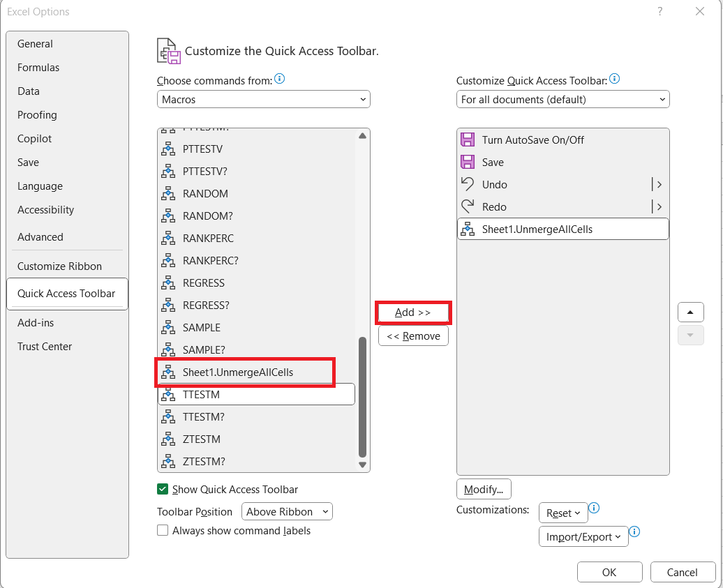Click the macro icon beside TTESTM
The height and width of the screenshot is (588, 723).
click(168, 395)
